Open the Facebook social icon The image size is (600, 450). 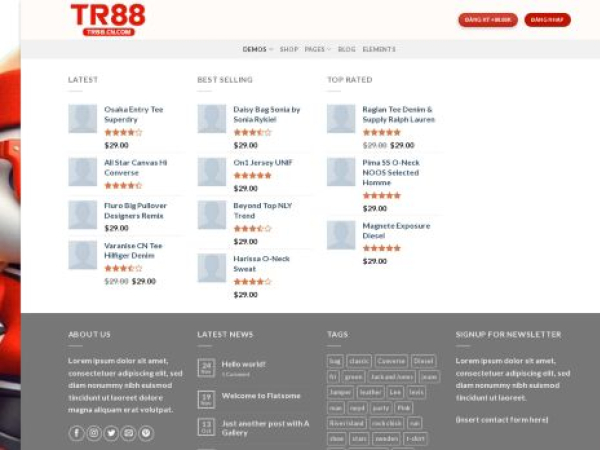pos(77,433)
